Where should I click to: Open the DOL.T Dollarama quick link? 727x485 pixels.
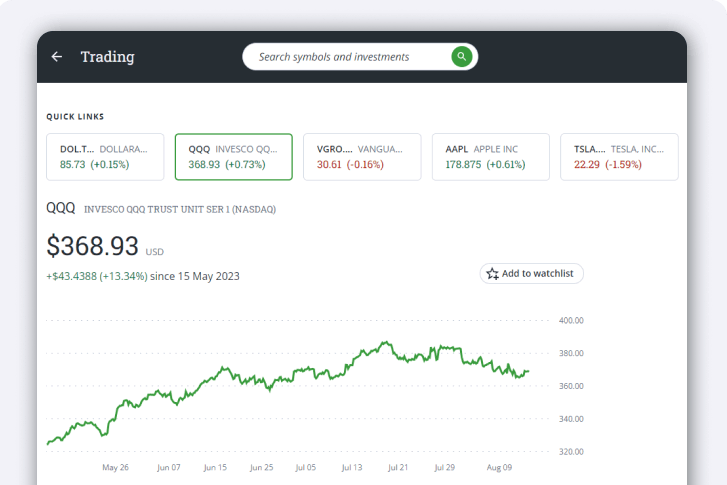[x=105, y=157]
